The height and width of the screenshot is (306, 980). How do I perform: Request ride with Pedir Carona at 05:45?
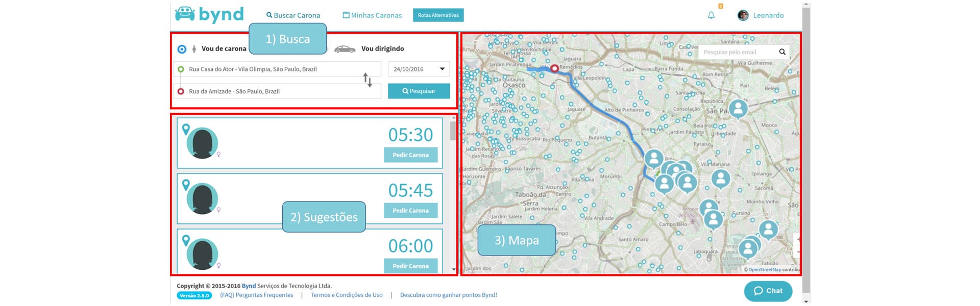(x=410, y=211)
